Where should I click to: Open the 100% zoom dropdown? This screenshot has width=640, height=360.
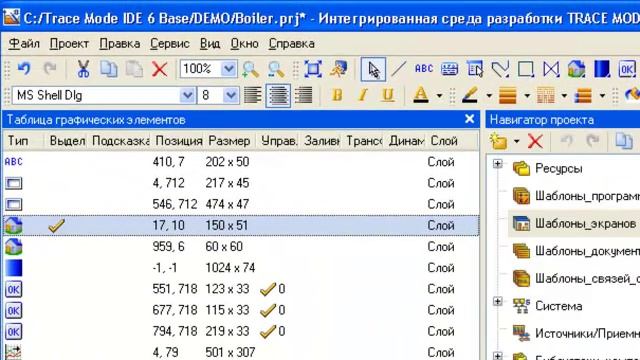(x=229, y=69)
